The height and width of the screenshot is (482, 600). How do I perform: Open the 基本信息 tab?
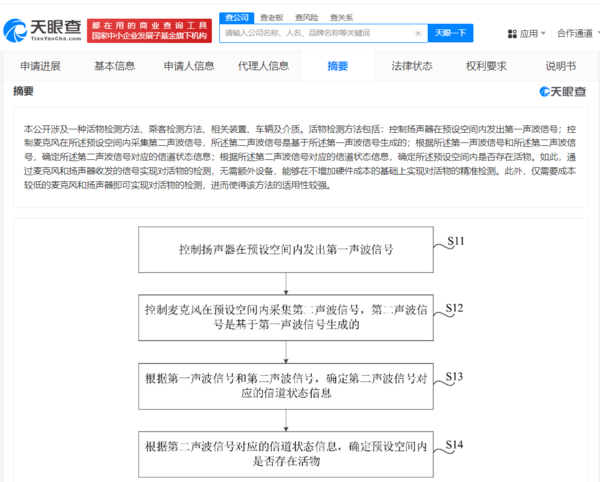click(115, 66)
